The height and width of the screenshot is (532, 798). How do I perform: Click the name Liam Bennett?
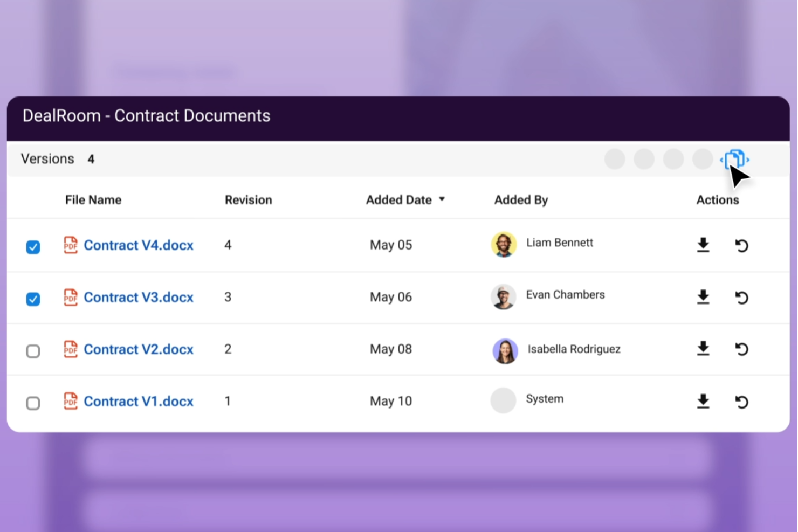pos(560,243)
